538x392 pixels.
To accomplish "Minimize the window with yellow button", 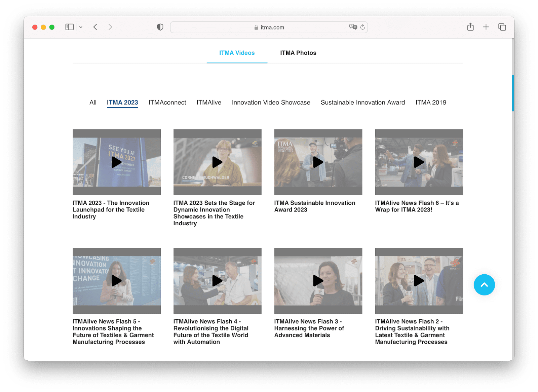I will (43, 27).
